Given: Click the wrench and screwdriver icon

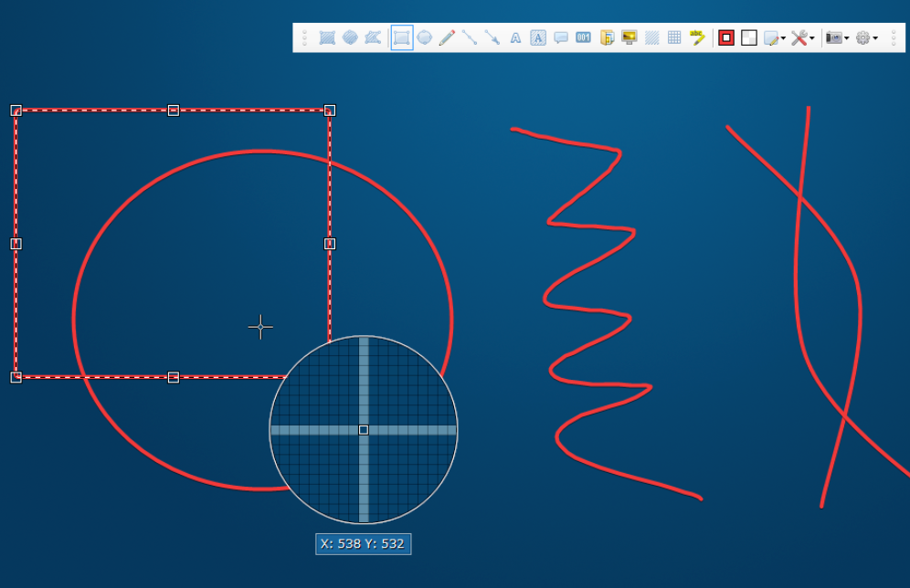Looking at the screenshot, I should (799, 38).
